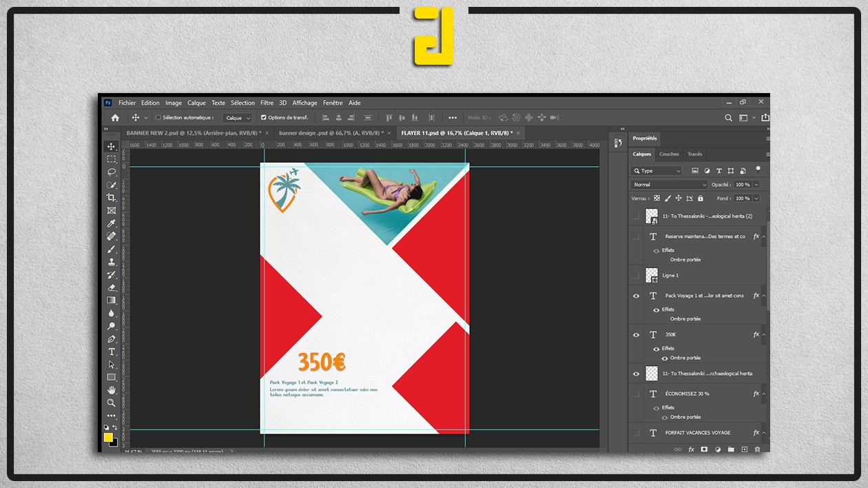
Task: Show the ÉCONOMISEZ 30 % layer
Action: [636, 394]
